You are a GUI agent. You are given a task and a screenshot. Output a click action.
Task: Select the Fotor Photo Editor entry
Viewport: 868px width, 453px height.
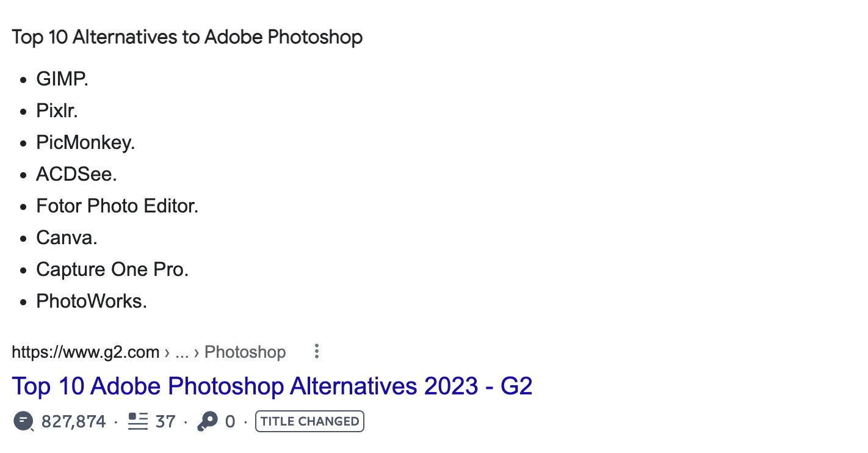[117, 206]
